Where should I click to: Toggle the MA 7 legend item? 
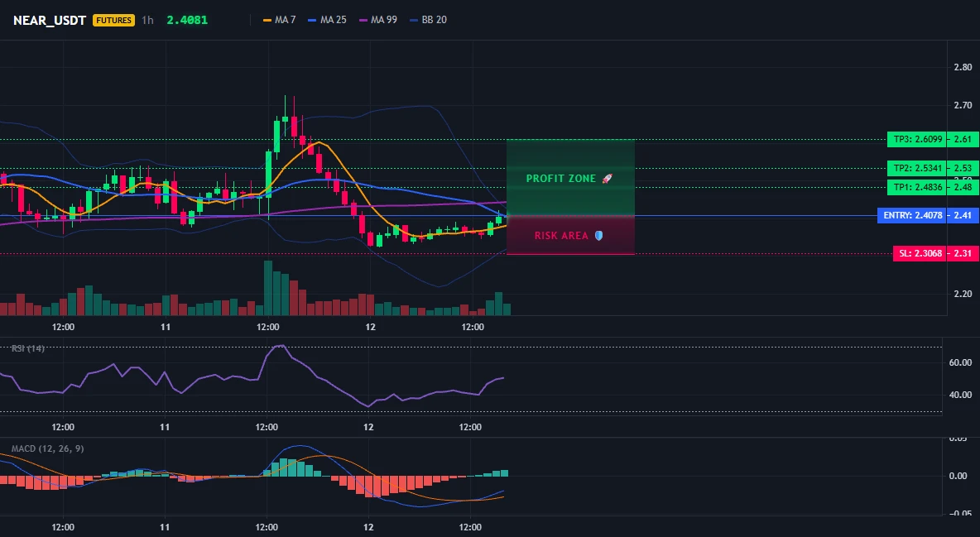(280, 20)
